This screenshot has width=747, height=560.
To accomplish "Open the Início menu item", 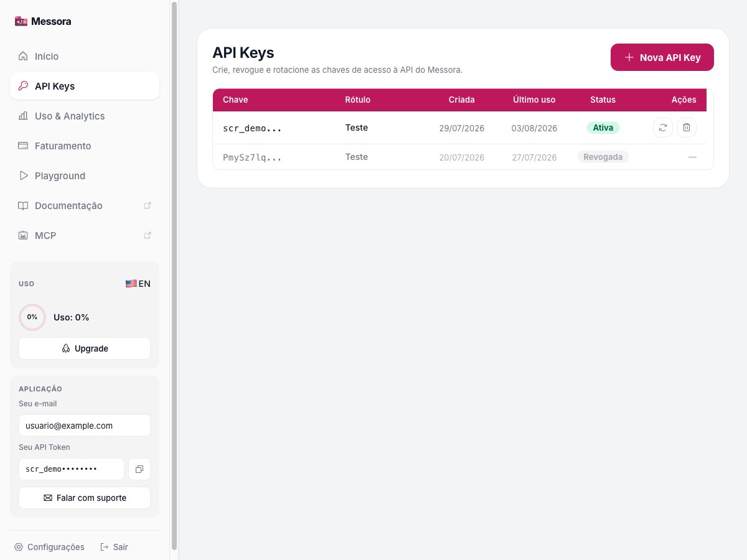I will [85, 56].
